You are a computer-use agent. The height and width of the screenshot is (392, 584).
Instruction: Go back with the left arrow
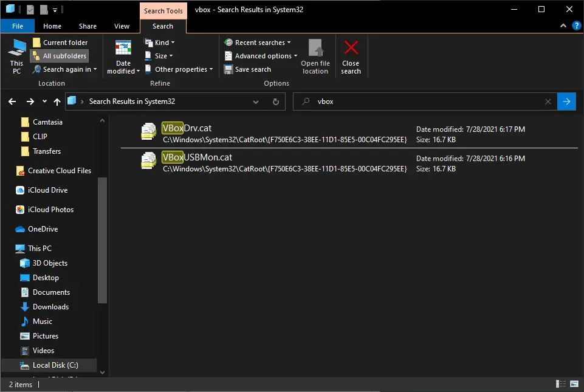pos(12,101)
